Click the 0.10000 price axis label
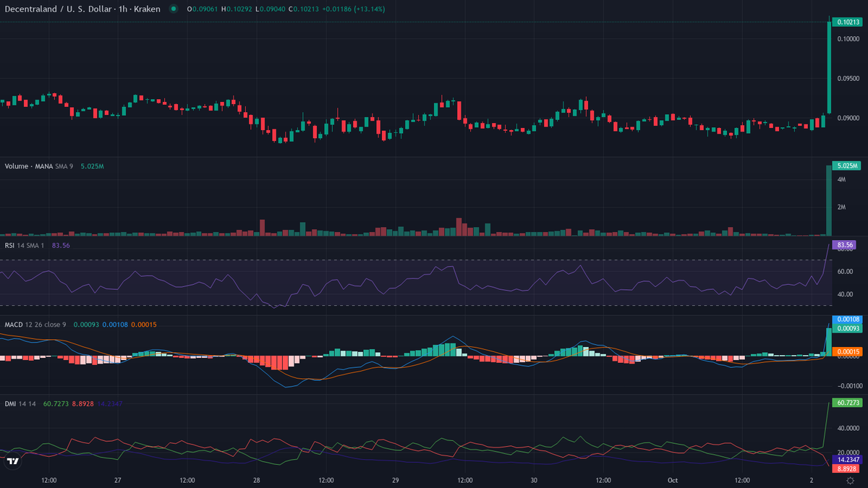This screenshot has height=488, width=868. tap(848, 39)
